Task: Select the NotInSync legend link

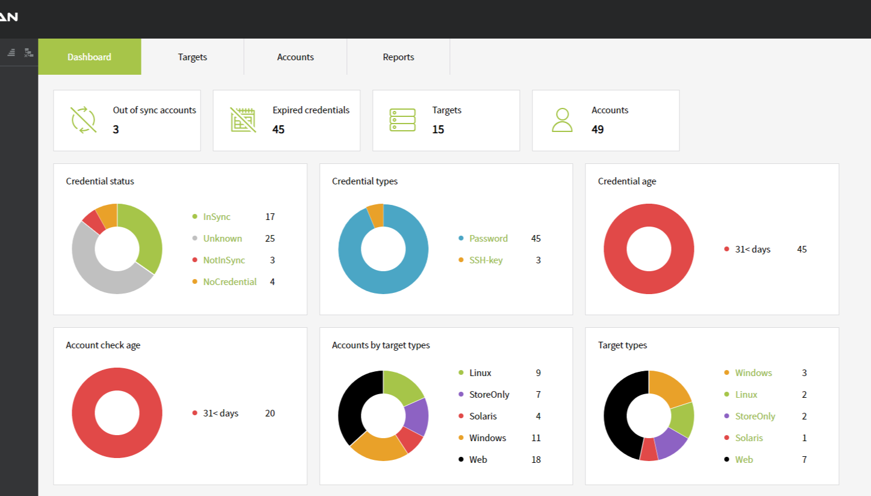Action: pyautogui.click(x=224, y=260)
